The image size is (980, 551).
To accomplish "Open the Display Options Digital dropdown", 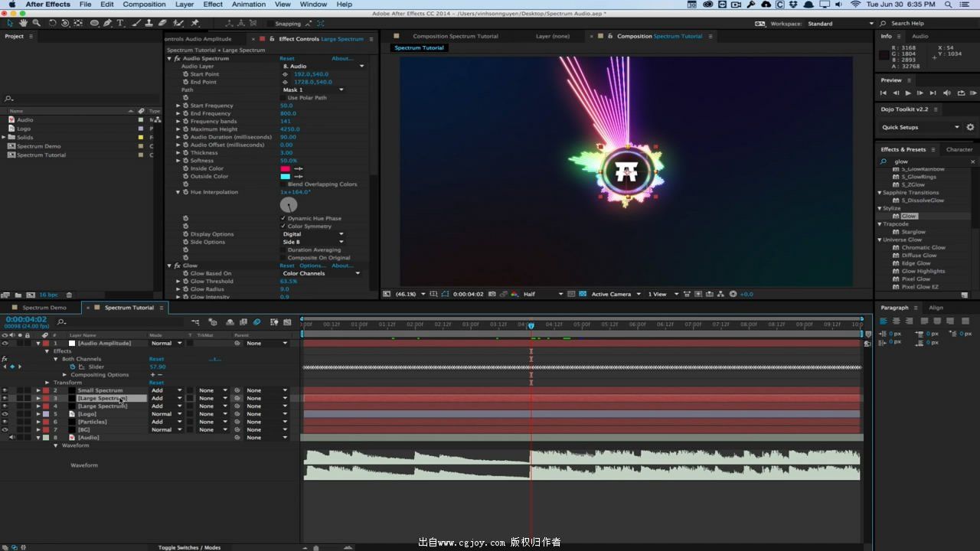I will (x=314, y=234).
